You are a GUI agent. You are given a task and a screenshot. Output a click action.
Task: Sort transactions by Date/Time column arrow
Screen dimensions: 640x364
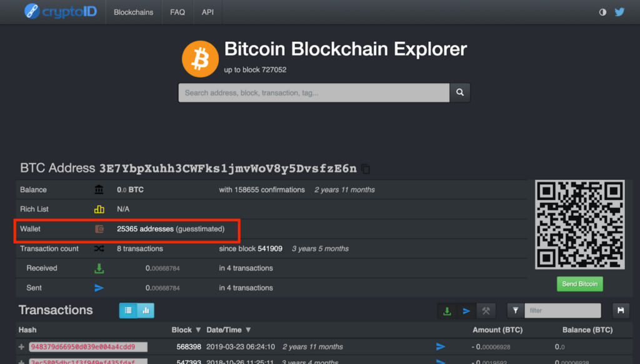(x=248, y=330)
